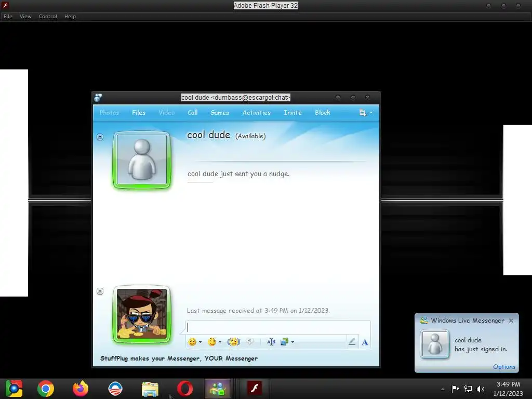Click avatar in the sign-in notification
The height and width of the screenshot is (399, 532).
pos(435,344)
